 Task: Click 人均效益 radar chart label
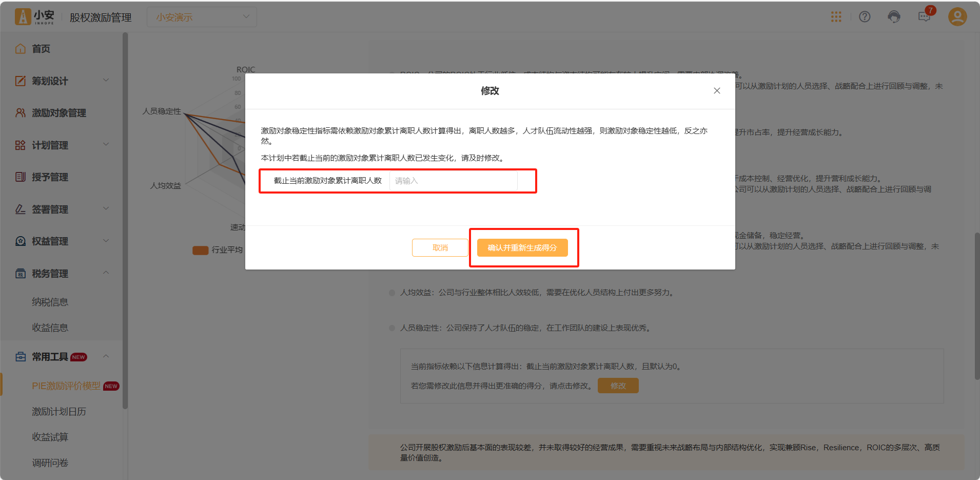(165, 185)
